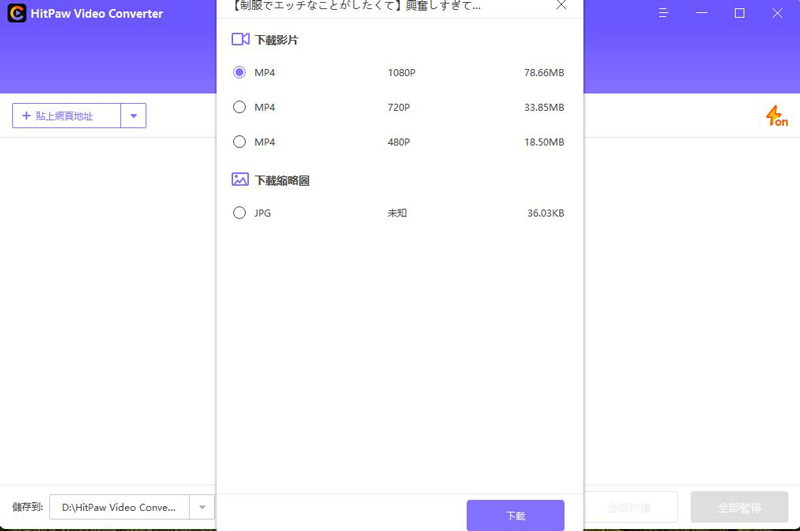Viewport: 800px width, 531px height.
Task: Expand the paste URL dropdown arrow
Action: (x=134, y=116)
